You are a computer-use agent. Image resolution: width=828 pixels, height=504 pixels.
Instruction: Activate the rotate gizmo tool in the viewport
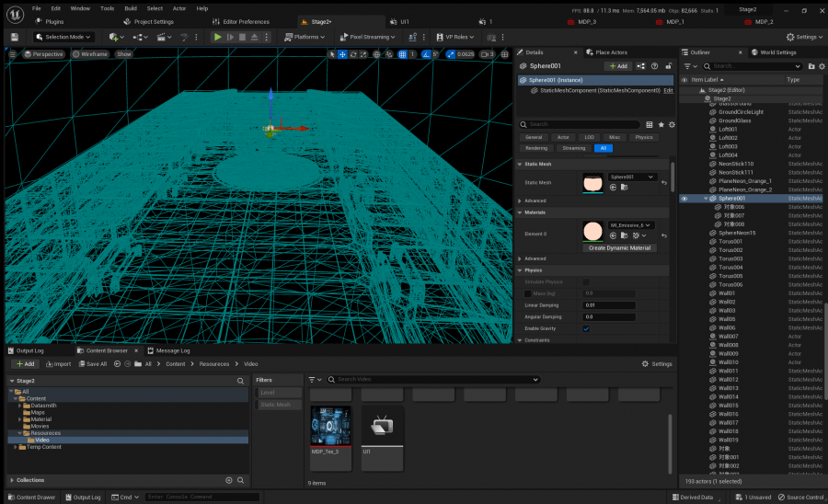[352, 54]
